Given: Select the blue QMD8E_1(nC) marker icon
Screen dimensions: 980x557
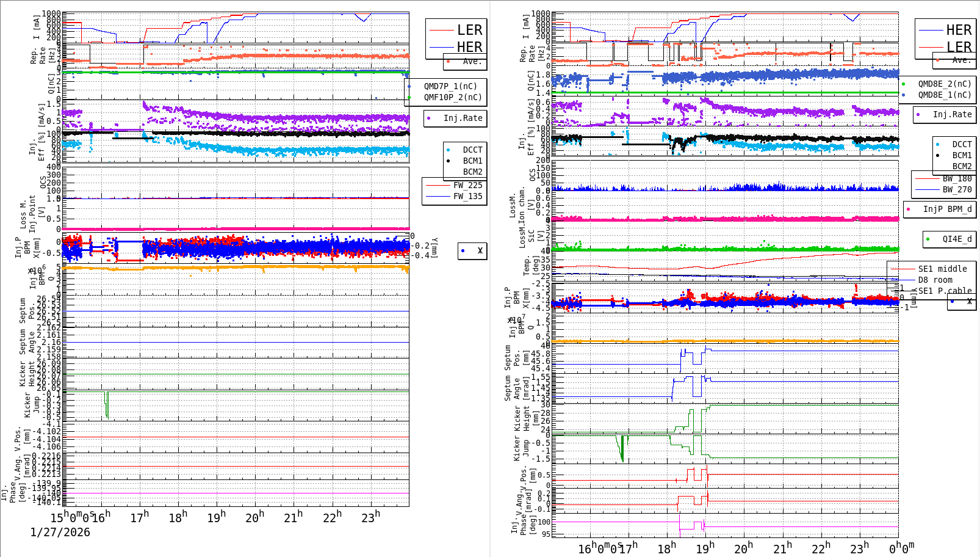Looking at the screenshot, I should [x=903, y=95].
